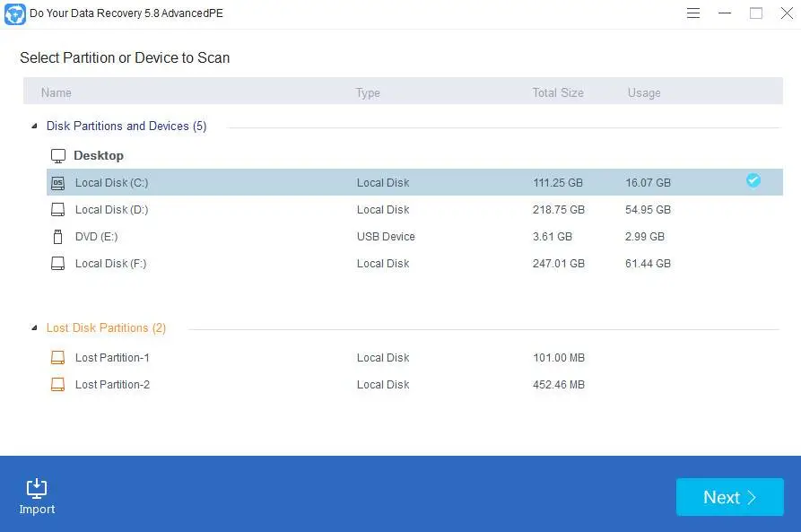Image resolution: width=801 pixels, height=532 pixels.
Task: Click the Lost Disk Partitions (2) heading
Action: [x=106, y=328]
